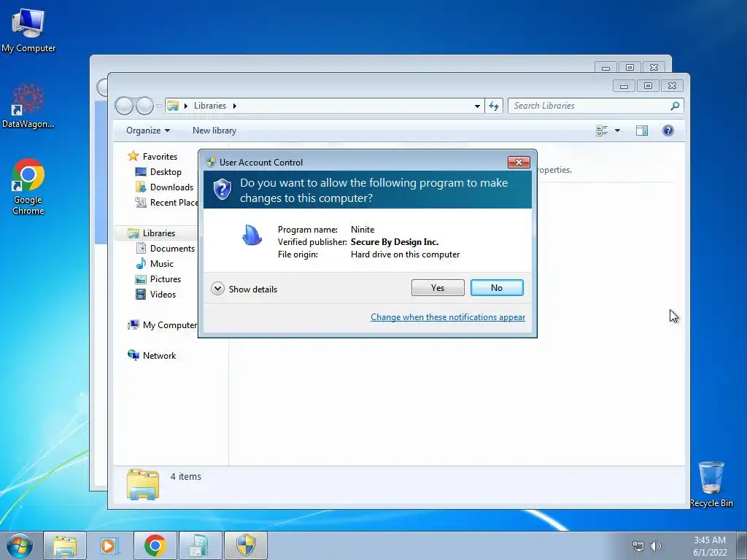Click the Music note icon
This screenshot has width=747, height=560.
click(141, 263)
